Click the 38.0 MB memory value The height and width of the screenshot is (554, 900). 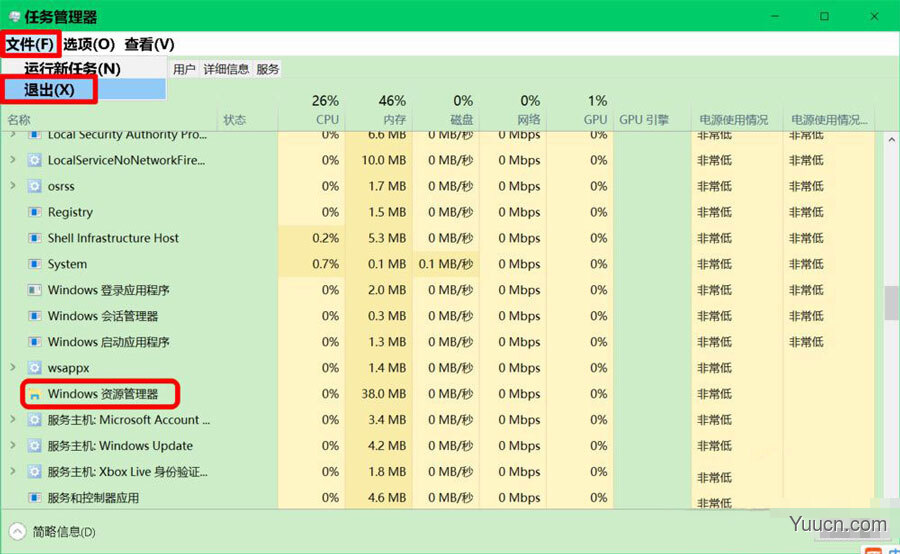[x=383, y=394]
